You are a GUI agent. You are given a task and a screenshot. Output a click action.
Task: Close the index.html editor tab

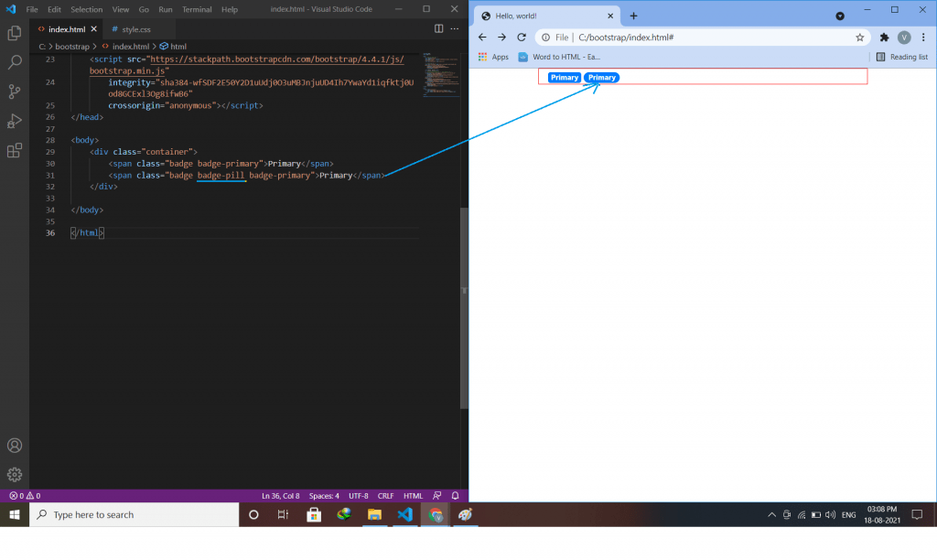(94, 28)
